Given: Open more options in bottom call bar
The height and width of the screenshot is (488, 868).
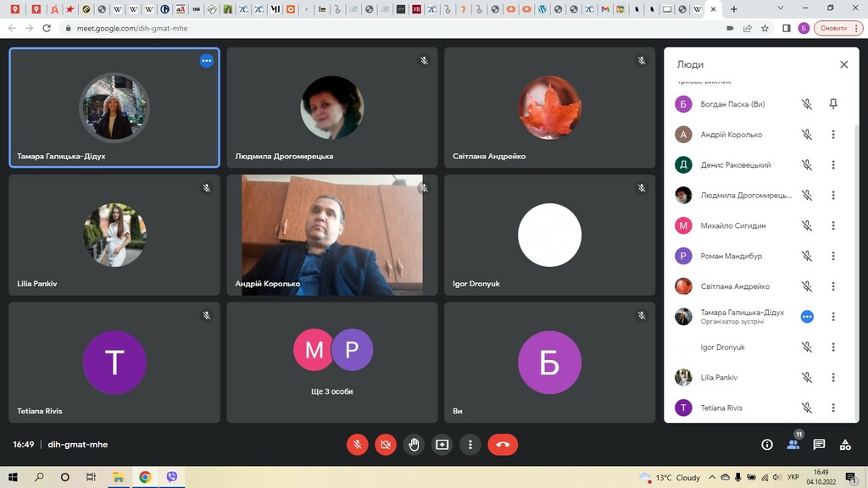Looking at the screenshot, I should pos(470,444).
